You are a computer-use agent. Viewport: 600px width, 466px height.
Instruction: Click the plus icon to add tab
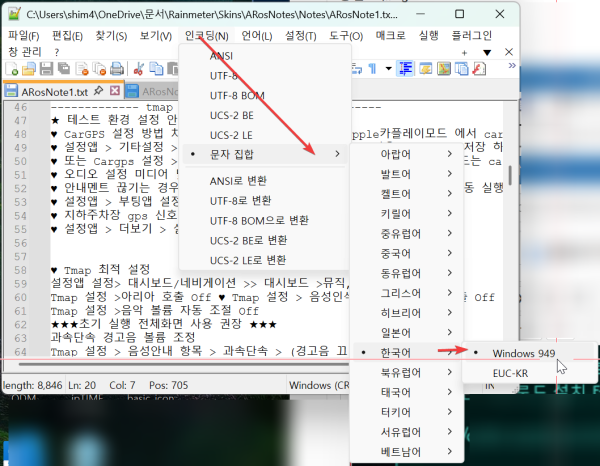[x=464, y=53]
